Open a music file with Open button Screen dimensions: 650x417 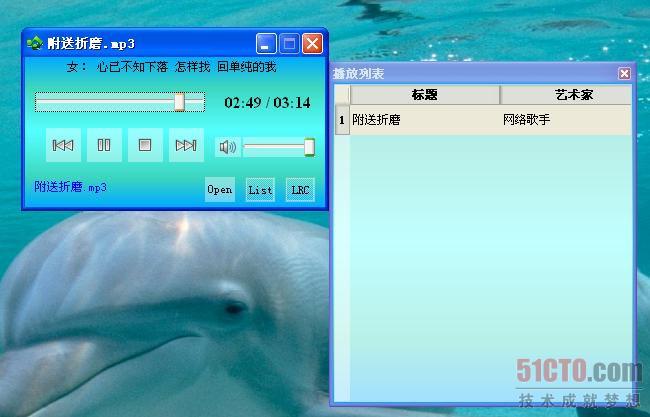(x=220, y=189)
